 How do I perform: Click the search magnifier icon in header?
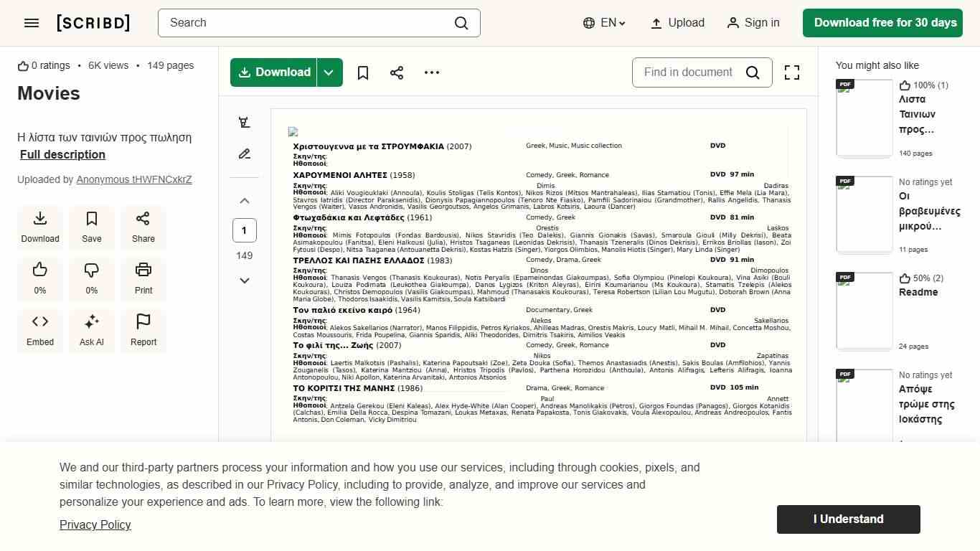point(461,23)
